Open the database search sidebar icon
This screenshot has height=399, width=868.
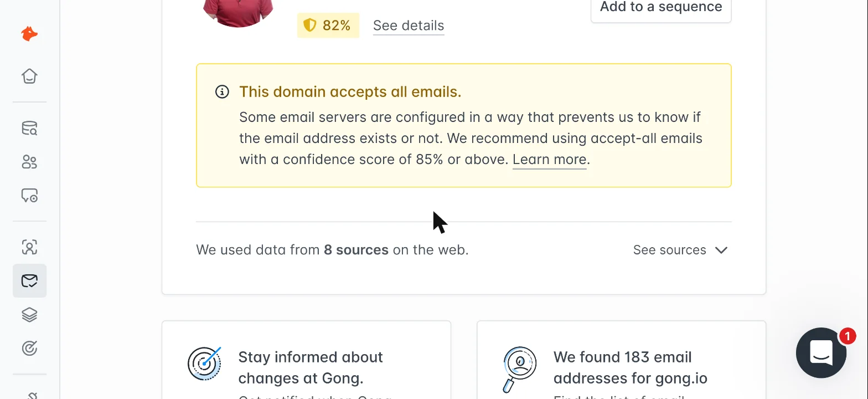[29, 128]
